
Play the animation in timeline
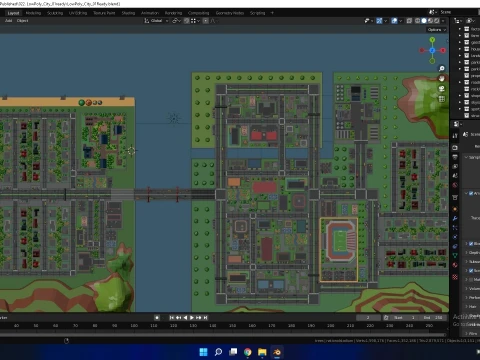coord(192,318)
